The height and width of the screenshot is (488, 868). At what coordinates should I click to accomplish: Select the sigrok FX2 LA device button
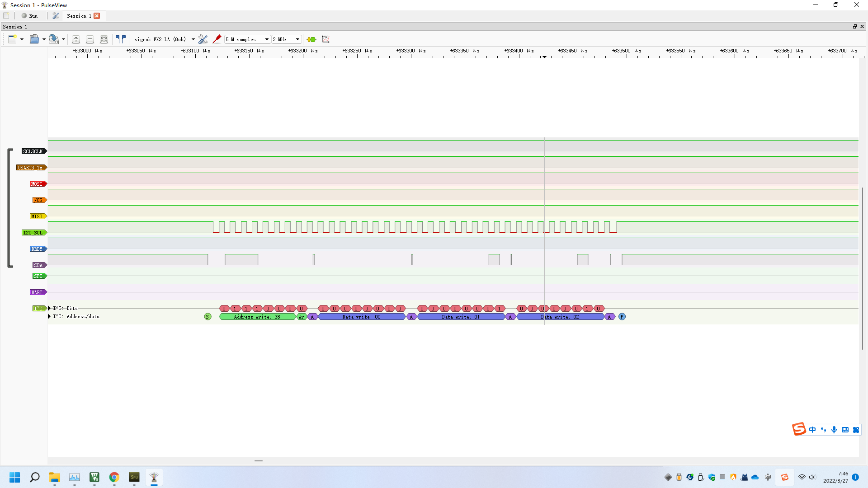[160, 40]
